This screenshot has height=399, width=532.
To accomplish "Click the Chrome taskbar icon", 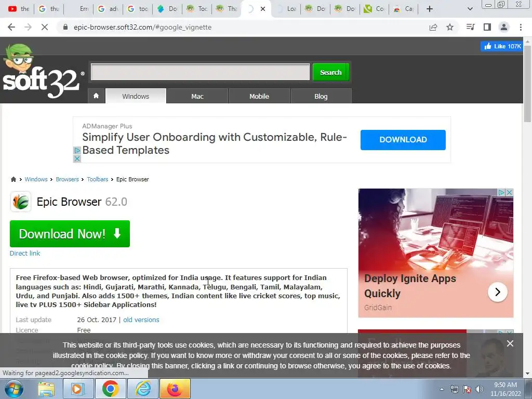I will click(110, 389).
